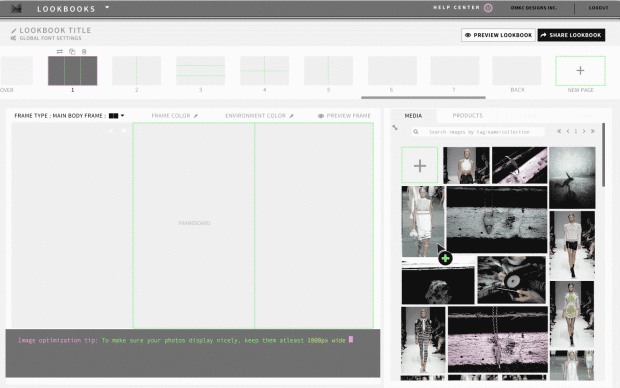Image resolution: width=620 pixels, height=388 pixels.
Task: Select the page 6 thumbnail
Action: tap(392, 70)
